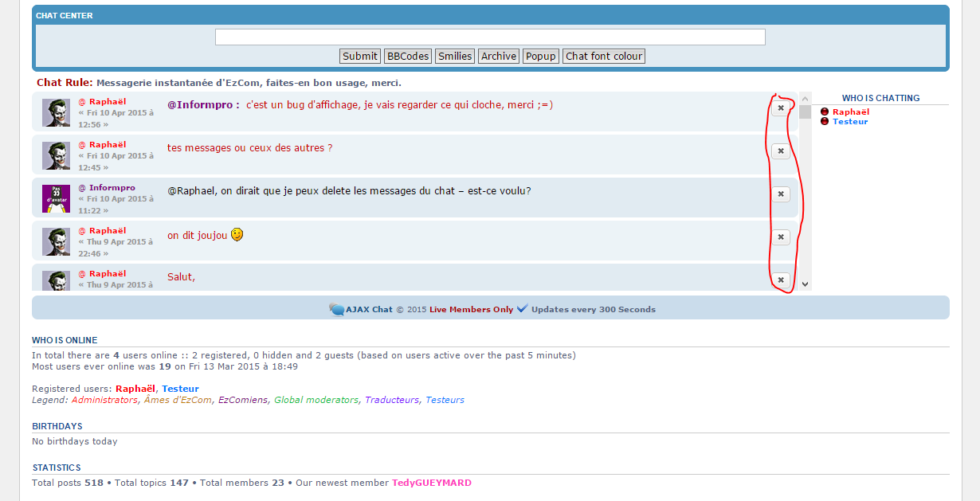Open the Smilies picker
The image size is (980, 501).
click(454, 56)
